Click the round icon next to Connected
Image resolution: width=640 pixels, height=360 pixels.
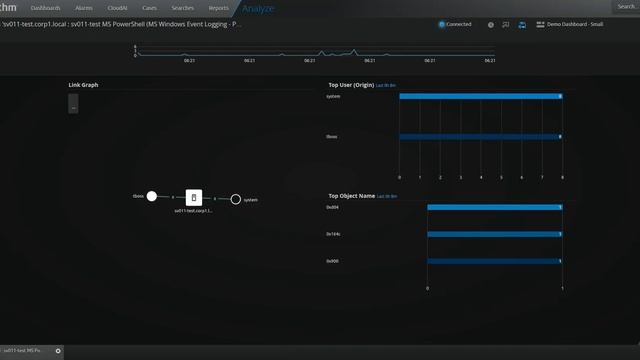pos(491,25)
